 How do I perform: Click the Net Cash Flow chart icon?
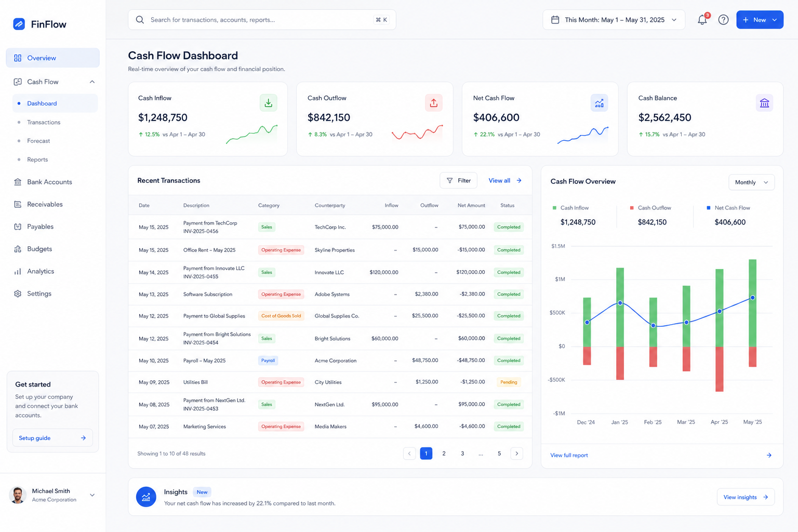coord(599,103)
